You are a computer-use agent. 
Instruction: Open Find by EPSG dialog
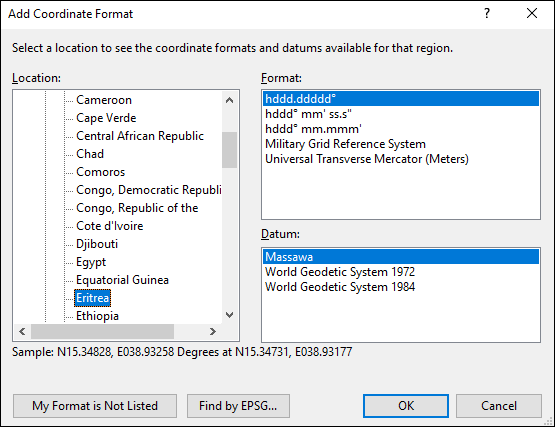coord(238,406)
